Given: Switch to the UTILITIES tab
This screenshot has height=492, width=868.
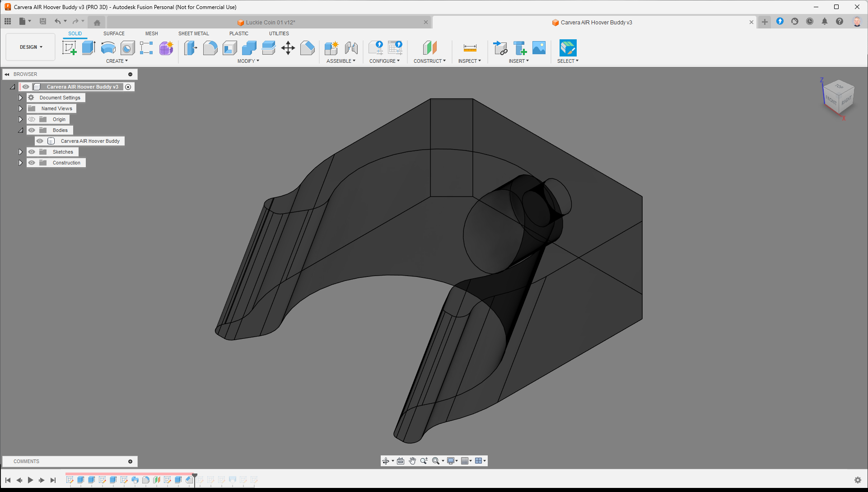Looking at the screenshot, I should (x=279, y=33).
